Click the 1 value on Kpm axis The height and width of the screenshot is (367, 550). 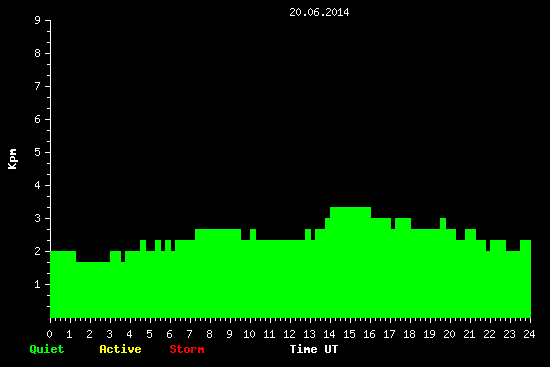38,284
